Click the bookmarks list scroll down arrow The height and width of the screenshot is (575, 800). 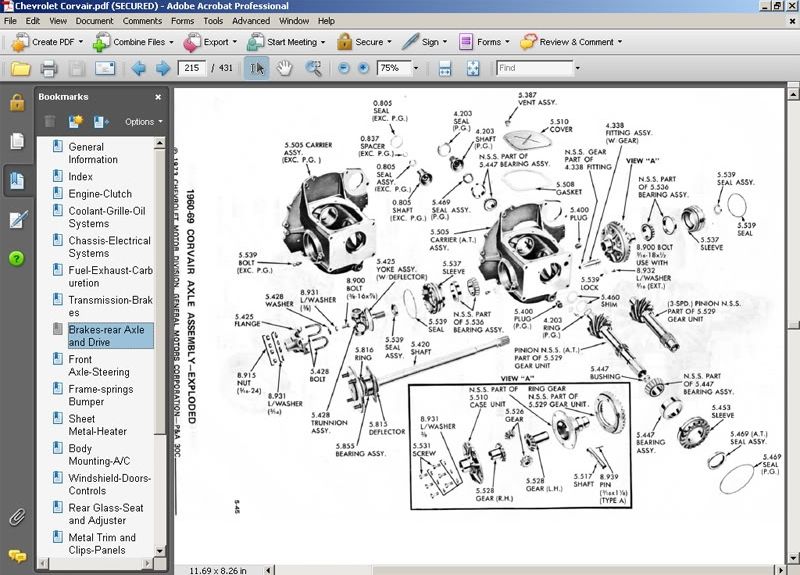(160, 551)
